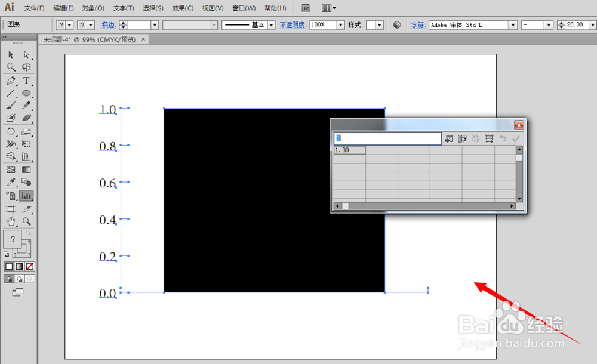This screenshot has height=364, width=597.
Task: Click Switch x/y icon in data window
Action: 476,139
